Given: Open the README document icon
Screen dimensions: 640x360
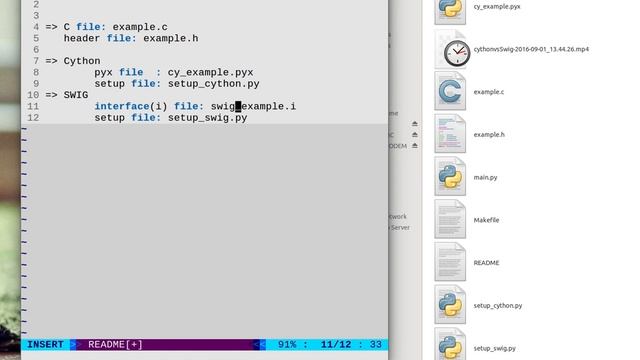Looking at the screenshot, I should click(x=450, y=262).
